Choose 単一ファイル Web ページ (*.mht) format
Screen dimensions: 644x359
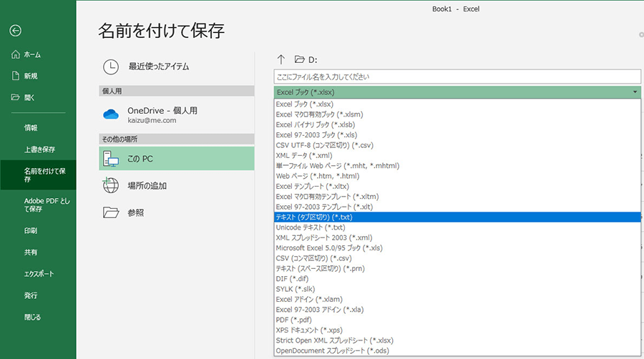(x=457, y=166)
